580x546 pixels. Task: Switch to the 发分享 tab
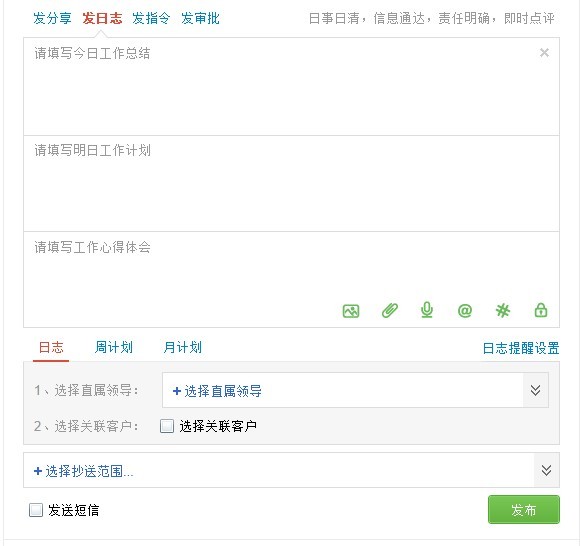pyautogui.click(x=52, y=18)
